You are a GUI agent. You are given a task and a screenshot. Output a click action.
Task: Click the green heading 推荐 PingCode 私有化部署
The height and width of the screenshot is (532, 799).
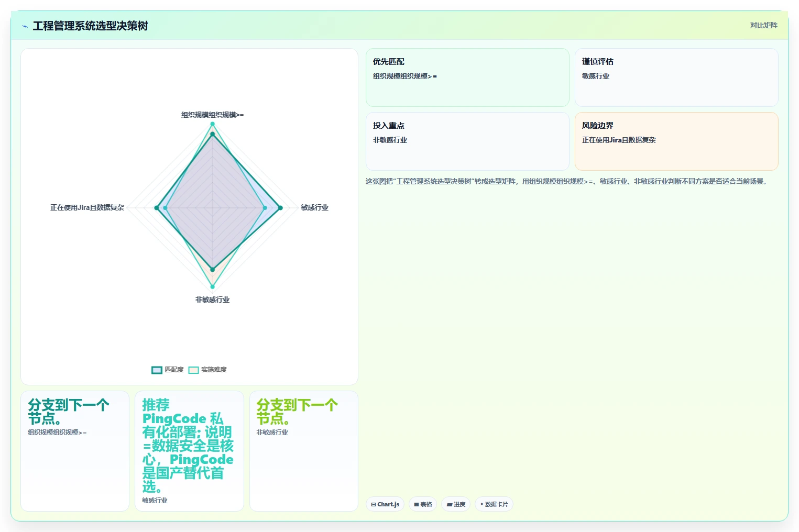(188, 446)
